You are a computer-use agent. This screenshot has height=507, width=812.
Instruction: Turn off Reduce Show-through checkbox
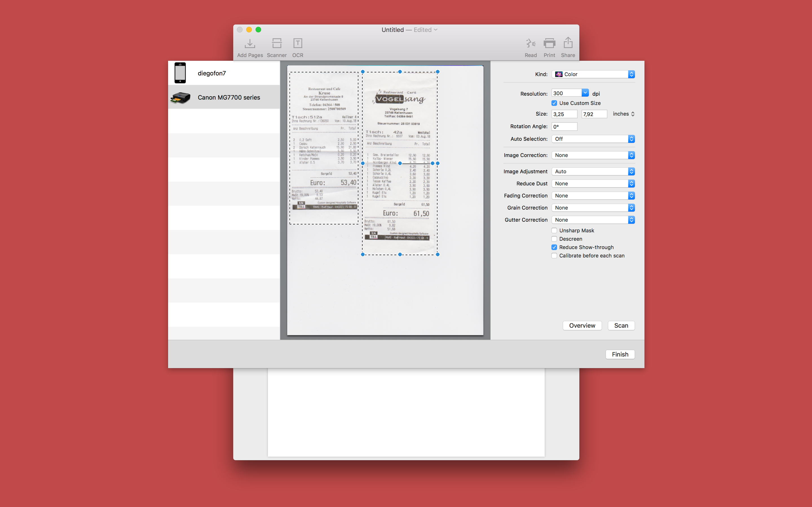point(554,248)
